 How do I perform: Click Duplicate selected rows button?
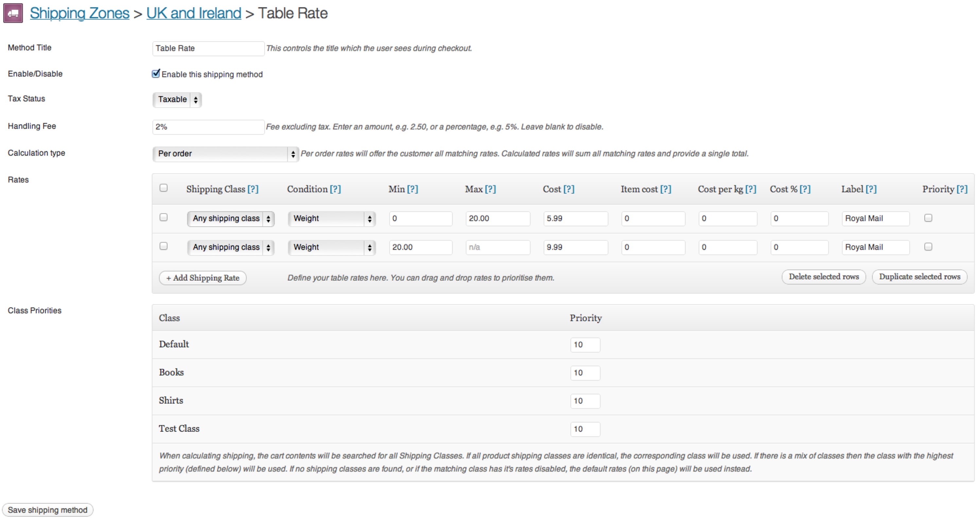(920, 277)
